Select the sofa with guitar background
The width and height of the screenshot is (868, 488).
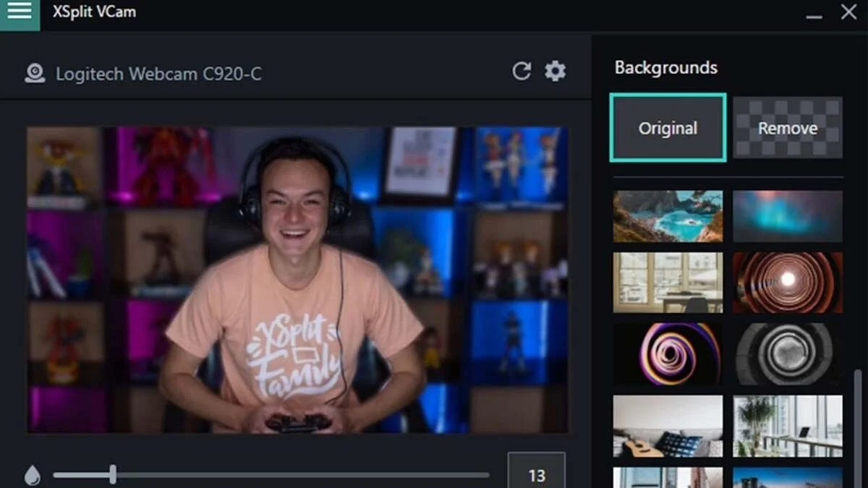668,426
